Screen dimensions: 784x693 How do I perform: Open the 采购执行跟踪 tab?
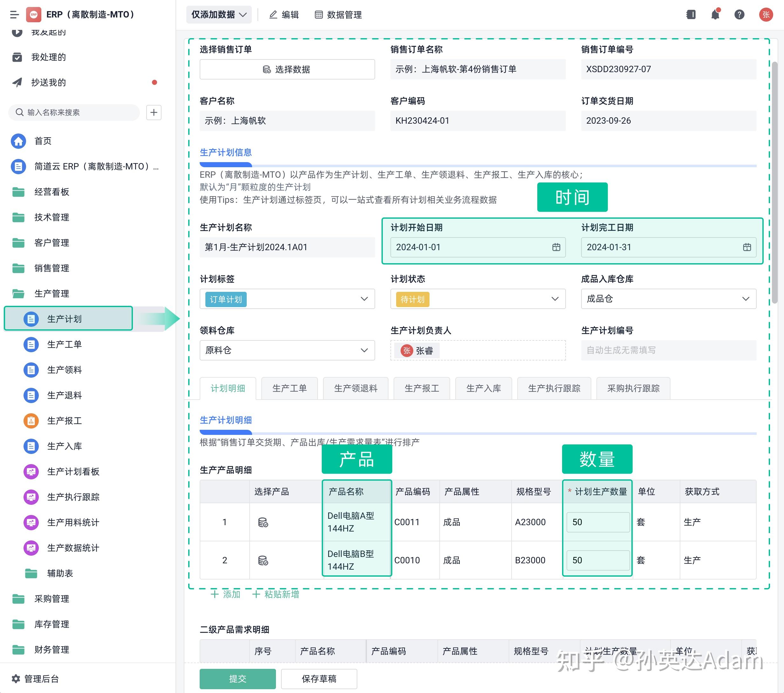pyautogui.click(x=633, y=388)
